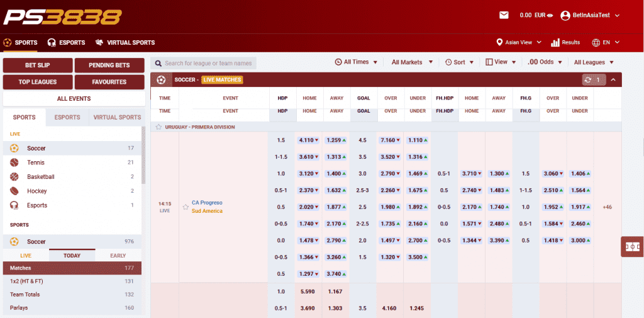Collapse the Soccer live matches section
The height and width of the screenshot is (318, 644).
(614, 80)
